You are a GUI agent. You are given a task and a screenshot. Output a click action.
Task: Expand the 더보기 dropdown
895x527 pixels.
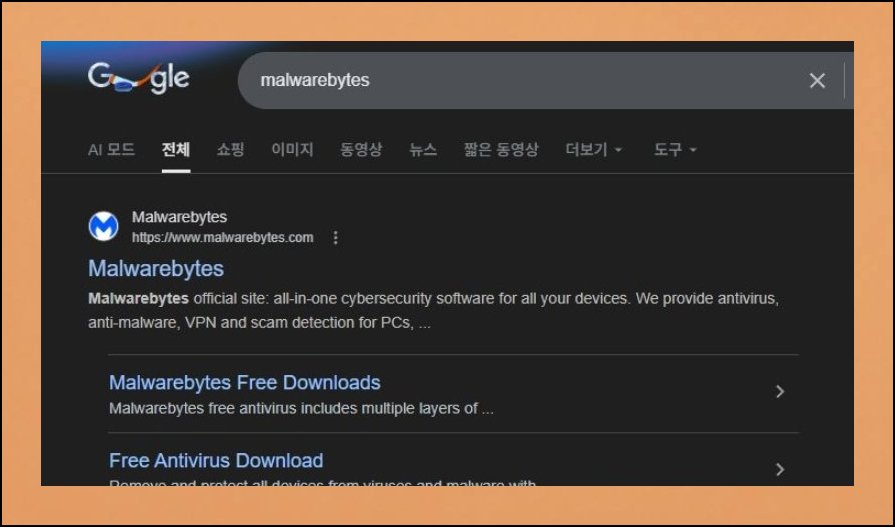(x=594, y=150)
